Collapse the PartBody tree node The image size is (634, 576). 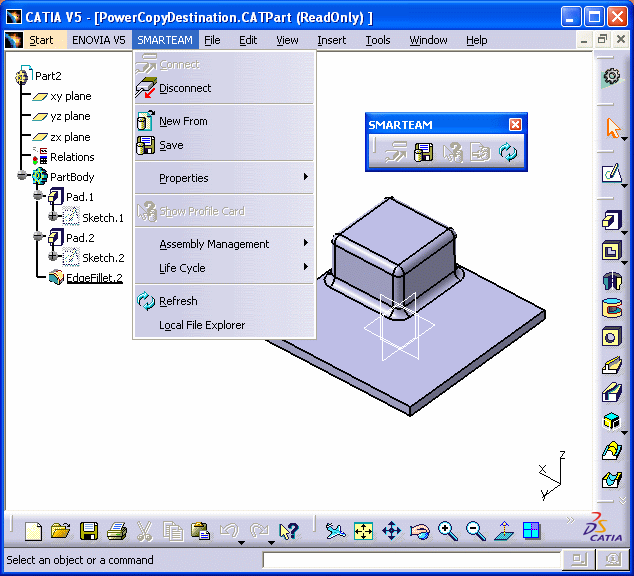23,177
